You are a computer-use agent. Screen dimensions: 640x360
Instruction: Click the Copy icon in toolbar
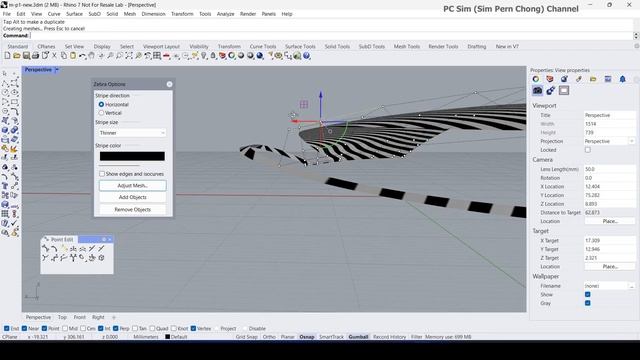point(64,56)
